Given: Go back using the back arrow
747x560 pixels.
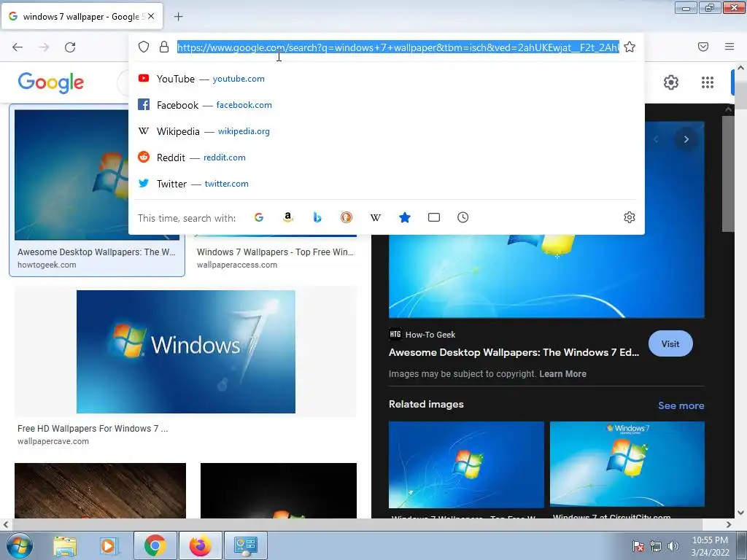Looking at the screenshot, I should click(18, 47).
